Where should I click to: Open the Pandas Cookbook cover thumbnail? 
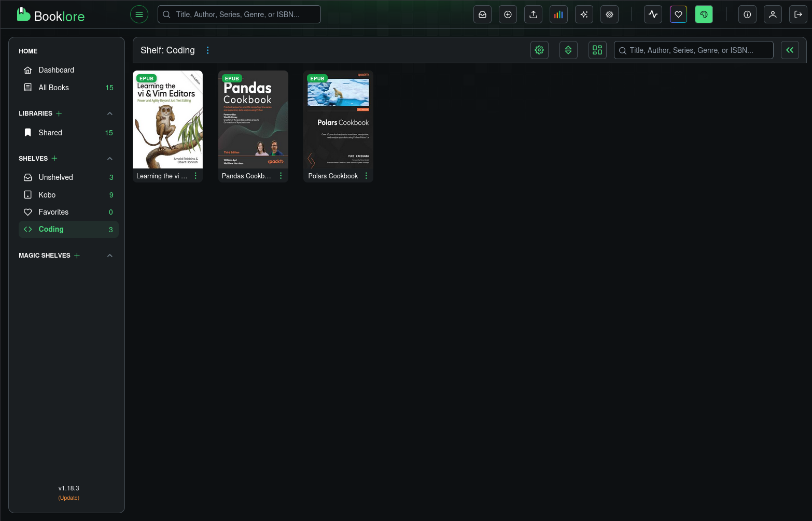(253, 119)
